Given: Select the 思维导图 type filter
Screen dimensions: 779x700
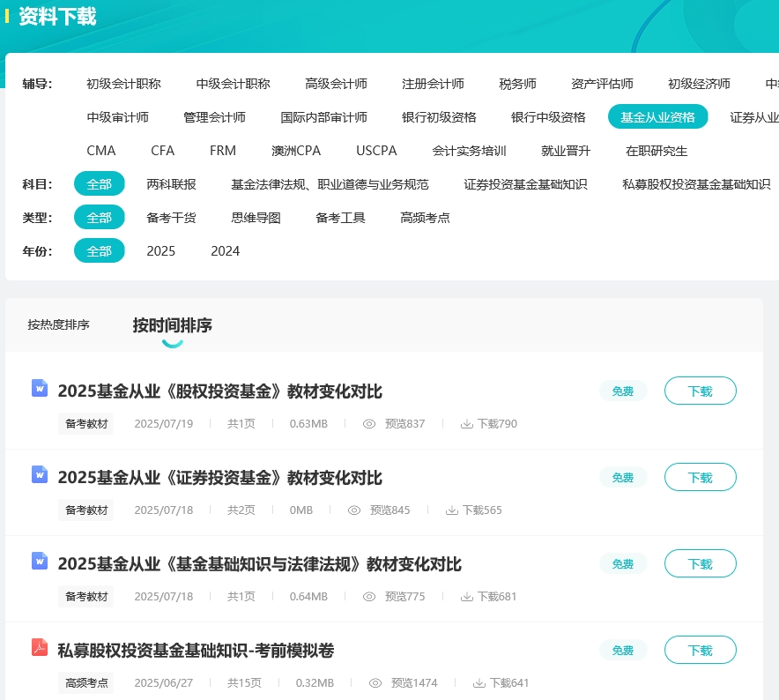Looking at the screenshot, I should pyautogui.click(x=256, y=217).
